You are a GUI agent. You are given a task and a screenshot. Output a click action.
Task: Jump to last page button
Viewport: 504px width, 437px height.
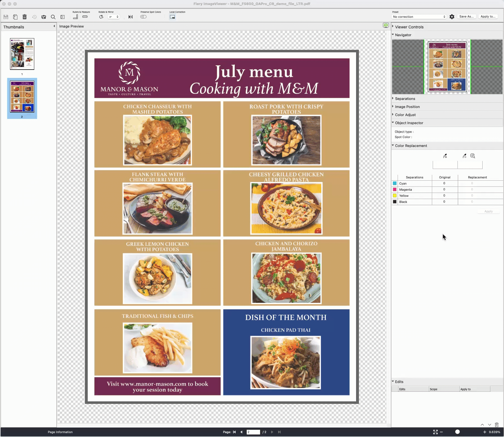coord(279,432)
